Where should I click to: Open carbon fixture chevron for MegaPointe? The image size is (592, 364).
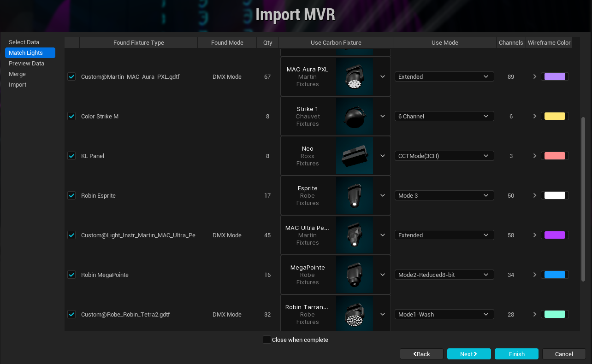pyautogui.click(x=383, y=275)
